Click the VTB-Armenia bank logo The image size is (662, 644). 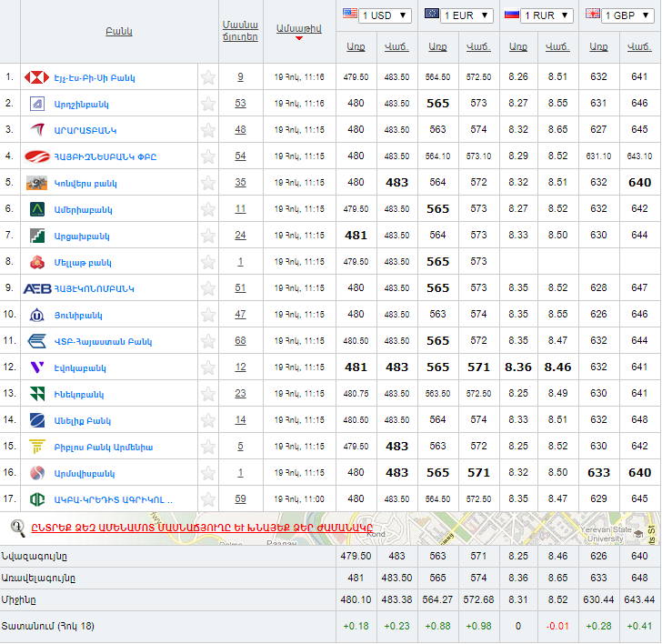pos(36,341)
